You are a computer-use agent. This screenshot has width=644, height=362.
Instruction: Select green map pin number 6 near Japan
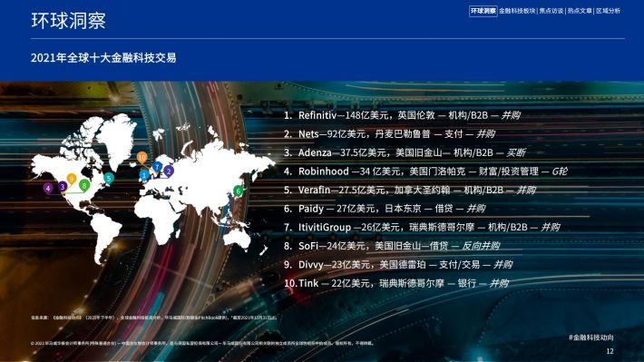point(238,191)
